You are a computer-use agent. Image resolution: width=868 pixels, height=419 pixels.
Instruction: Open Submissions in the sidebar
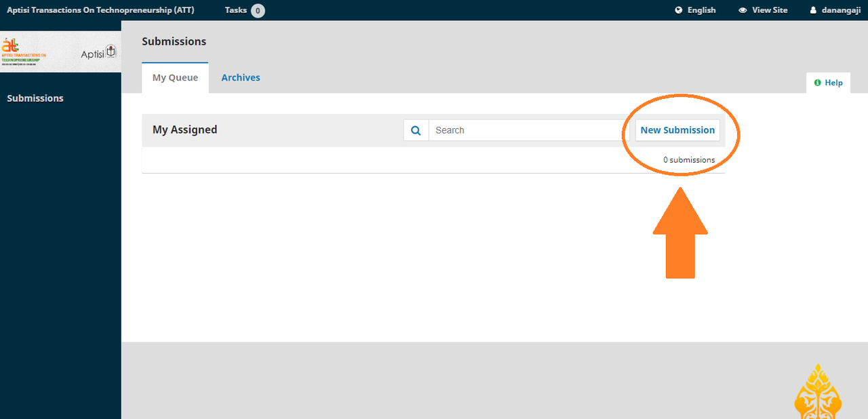point(35,98)
